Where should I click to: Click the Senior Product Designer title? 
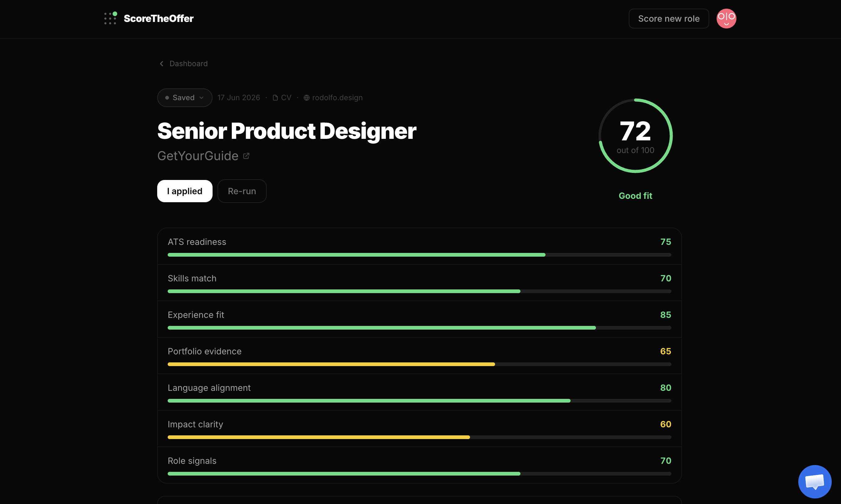(x=287, y=131)
